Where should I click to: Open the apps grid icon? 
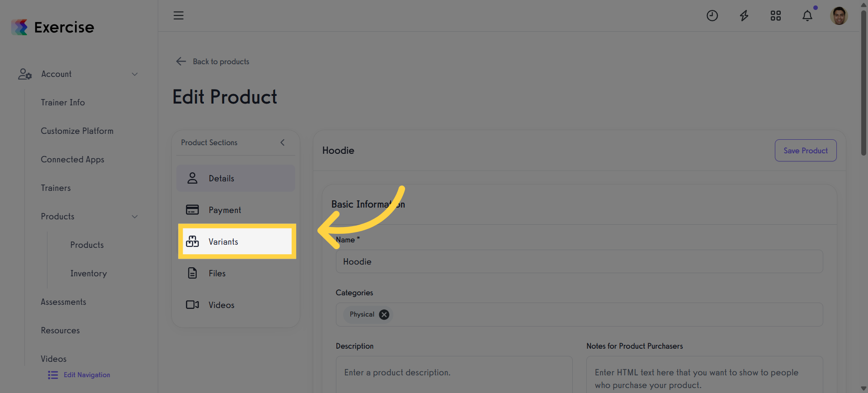776,16
